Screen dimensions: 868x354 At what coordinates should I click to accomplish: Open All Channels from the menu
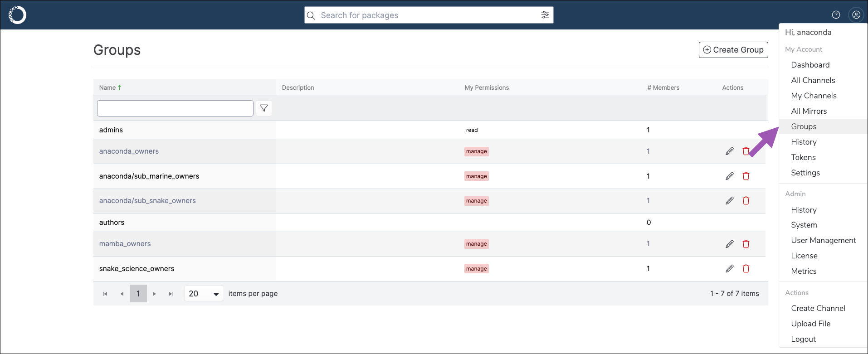813,80
